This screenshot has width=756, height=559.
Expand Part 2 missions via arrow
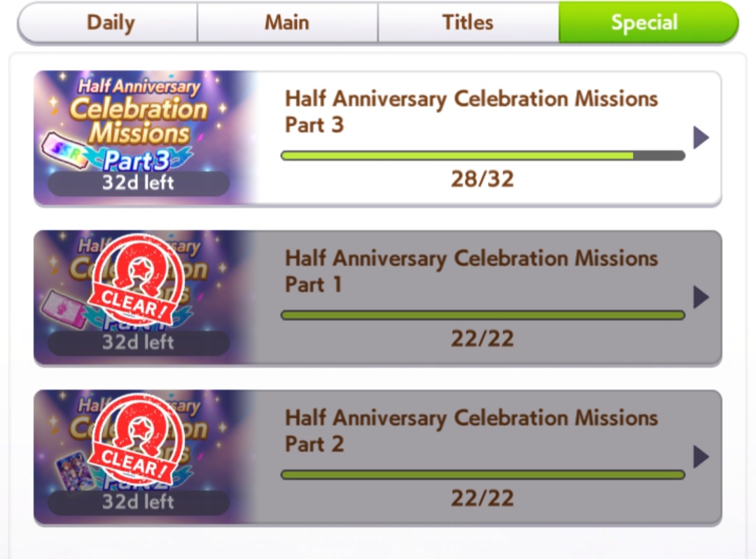[701, 457]
